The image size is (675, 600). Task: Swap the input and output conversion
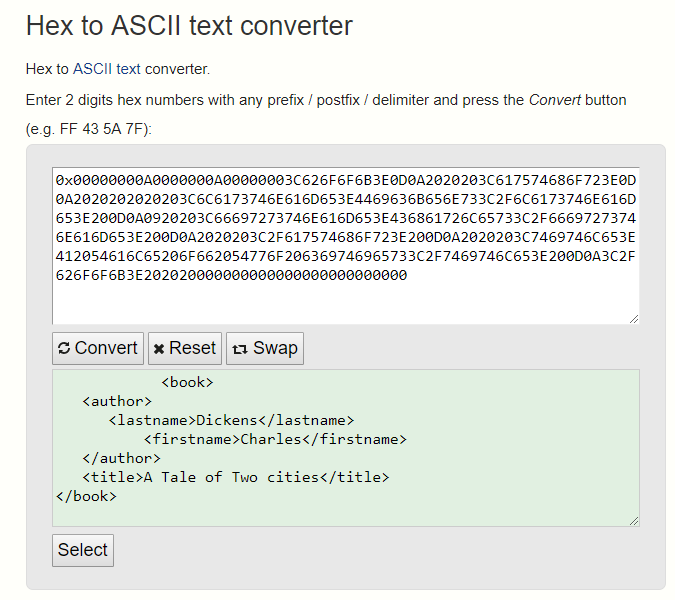click(x=265, y=348)
